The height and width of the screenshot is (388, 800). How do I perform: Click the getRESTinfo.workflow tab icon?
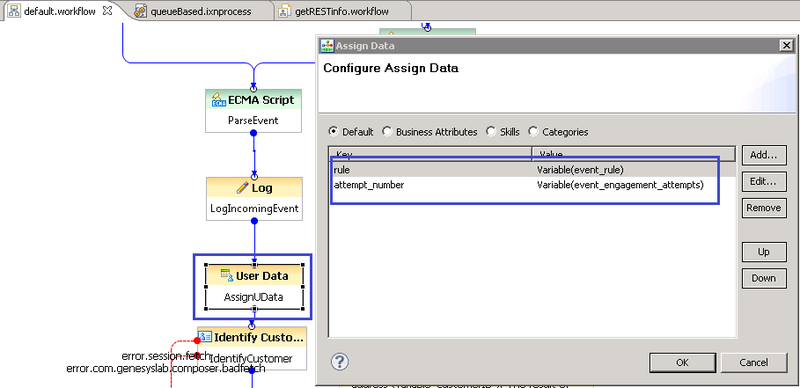pos(285,11)
